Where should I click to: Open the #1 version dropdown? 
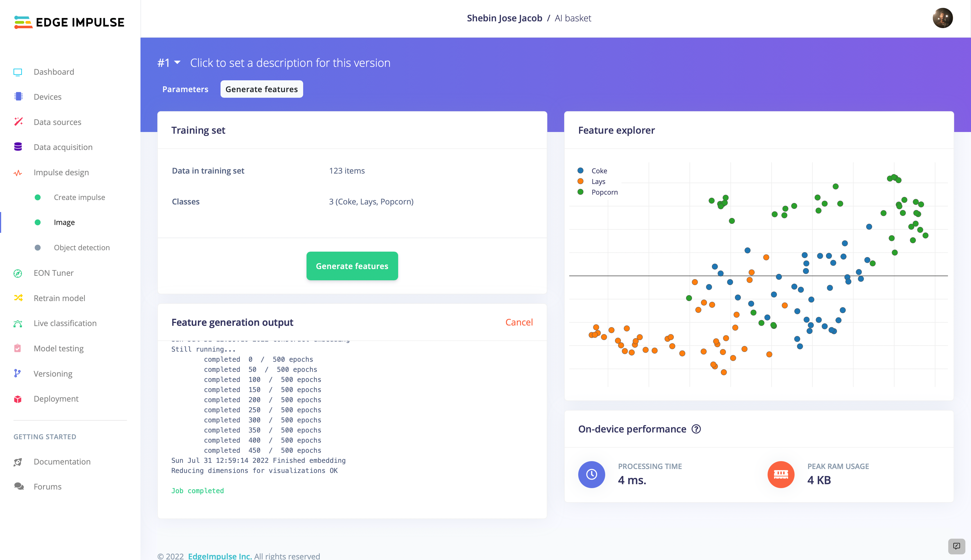169,63
